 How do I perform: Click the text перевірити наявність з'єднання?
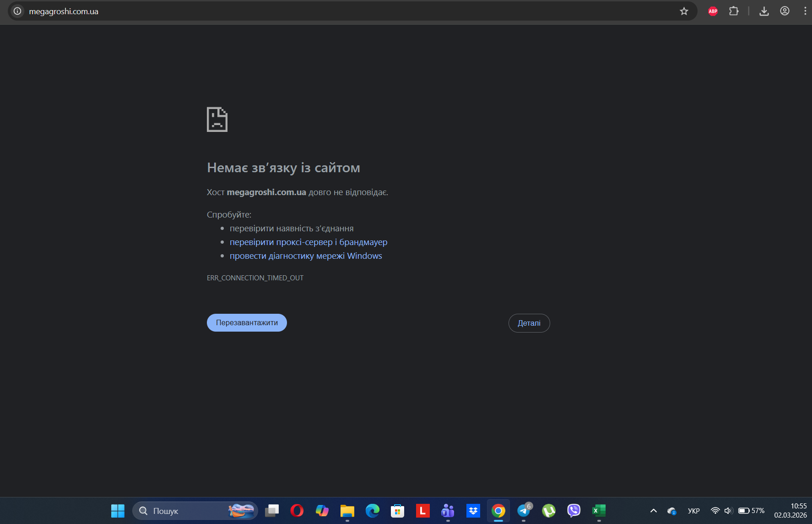[292, 228]
